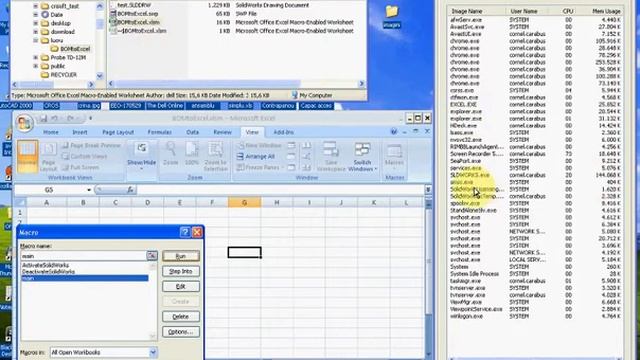Screen dimensions: 640x360
Task: Select ActivateSolidWorks macro in list
Action: tap(45, 265)
